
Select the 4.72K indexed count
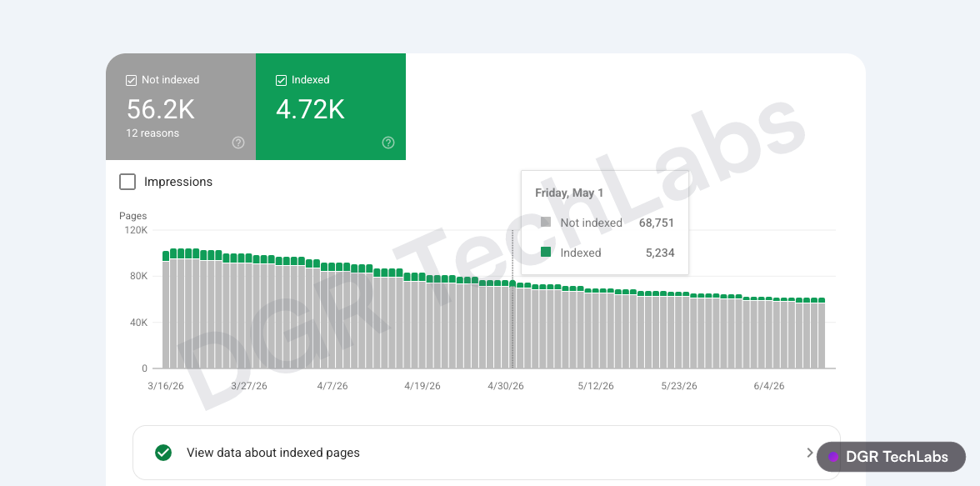point(311,109)
